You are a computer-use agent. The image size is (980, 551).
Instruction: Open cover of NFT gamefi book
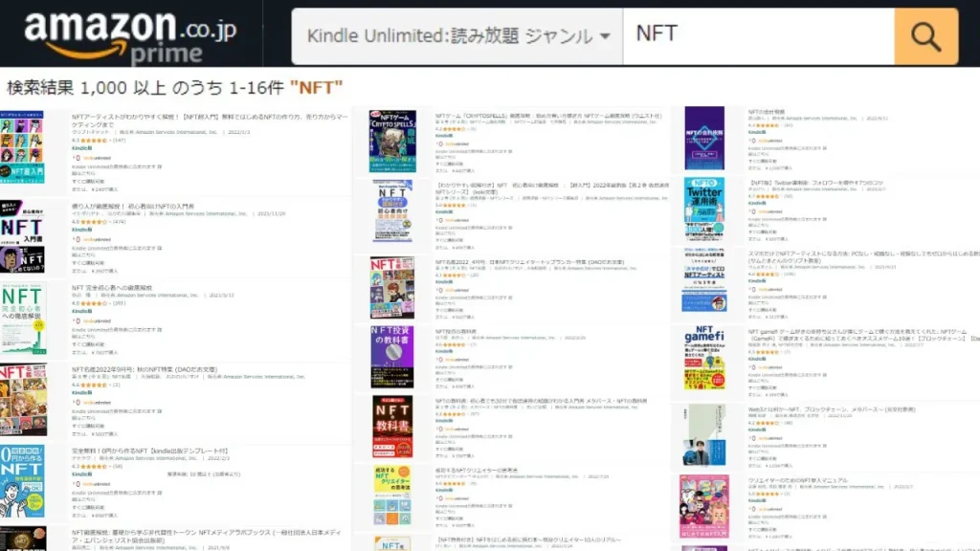coord(704,358)
